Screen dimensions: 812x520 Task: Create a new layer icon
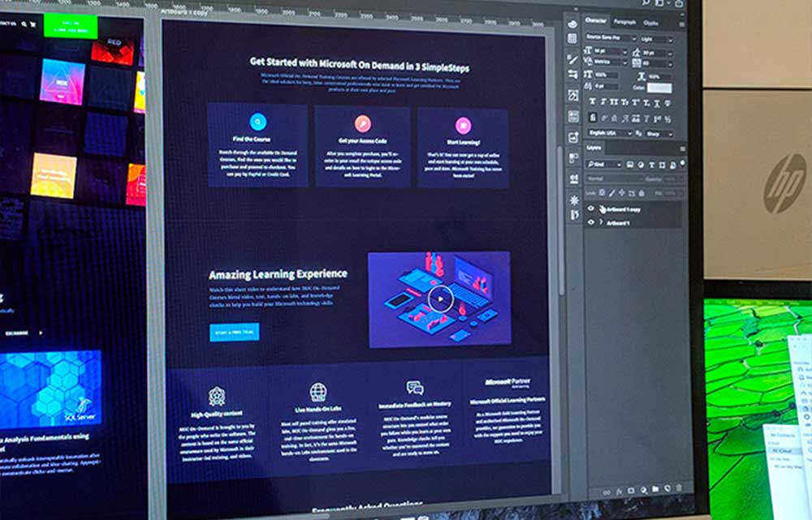coord(667,488)
